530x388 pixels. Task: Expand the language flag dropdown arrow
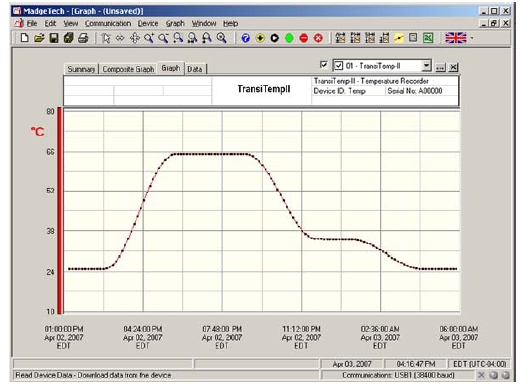pos(472,38)
